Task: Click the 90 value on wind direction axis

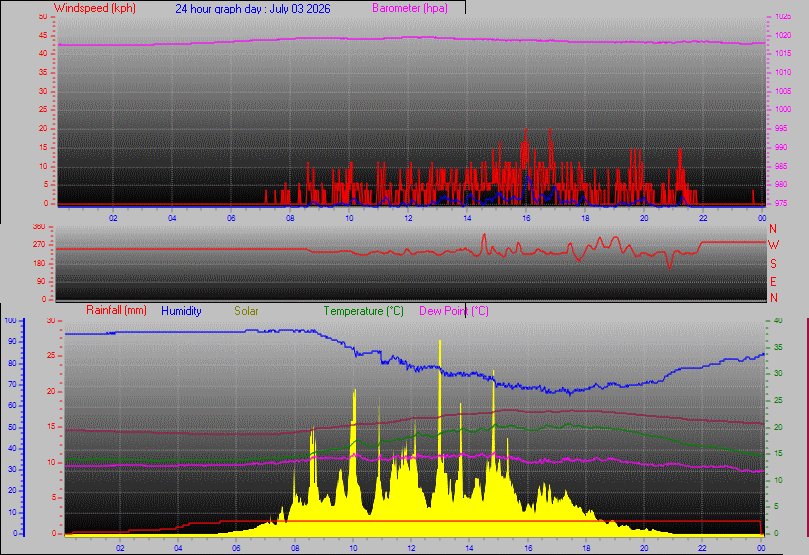Action: click(x=41, y=281)
